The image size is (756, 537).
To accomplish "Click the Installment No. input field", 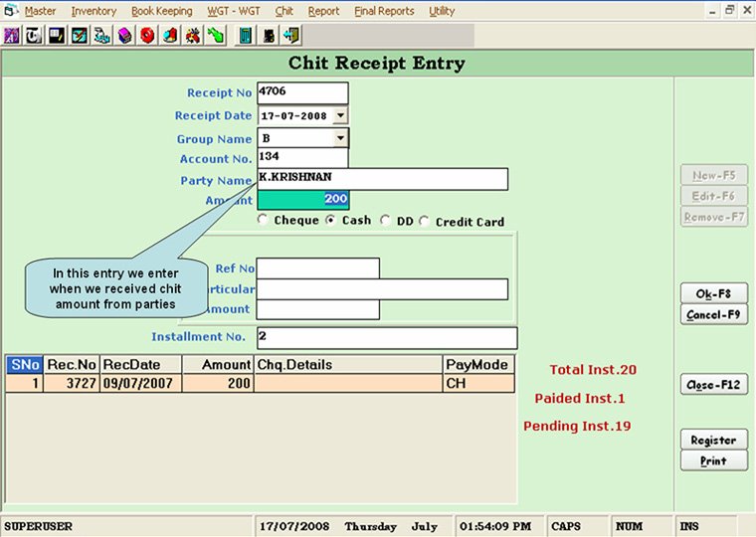I will pyautogui.click(x=386, y=338).
